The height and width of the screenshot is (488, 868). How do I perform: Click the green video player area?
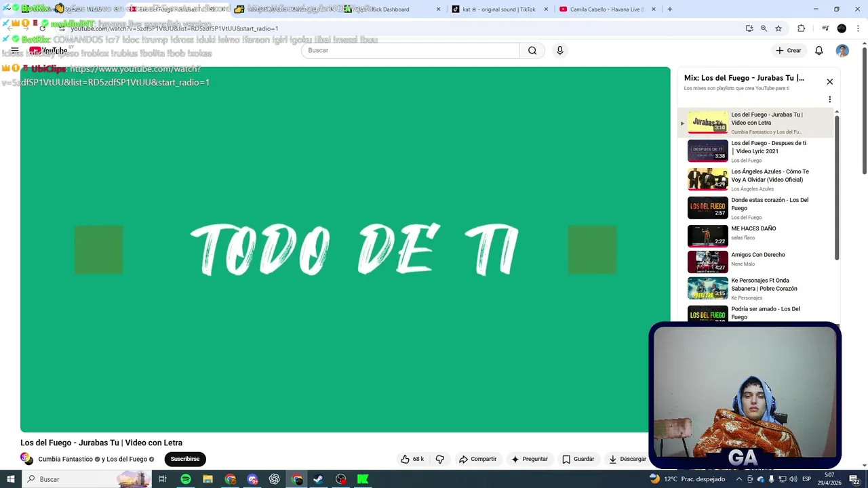pos(345,249)
